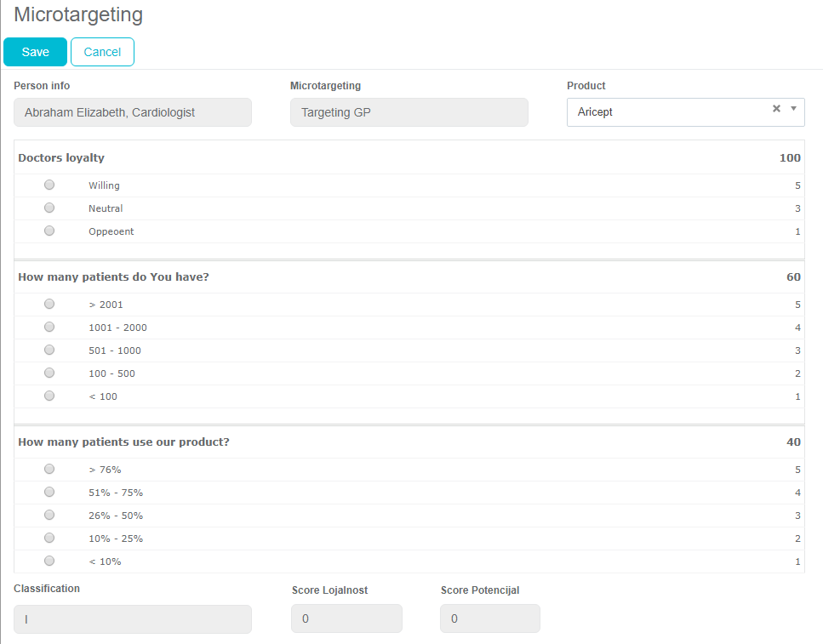Open the Product dropdown arrow
This screenshot has height=644, width=823.
coord(793,109)
